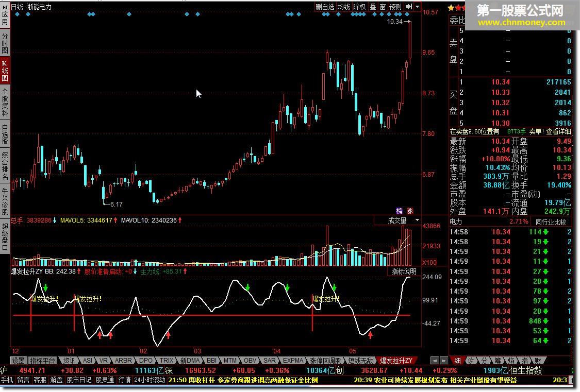The height and width of the screenshot is (392, 580).
Task: Click the scroll-left arrow beside the 细 tab
Action: [435, 361]
